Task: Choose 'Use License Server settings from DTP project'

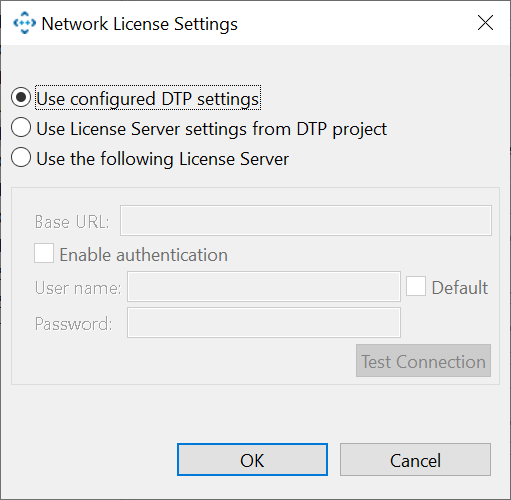Action: (21, 127)
